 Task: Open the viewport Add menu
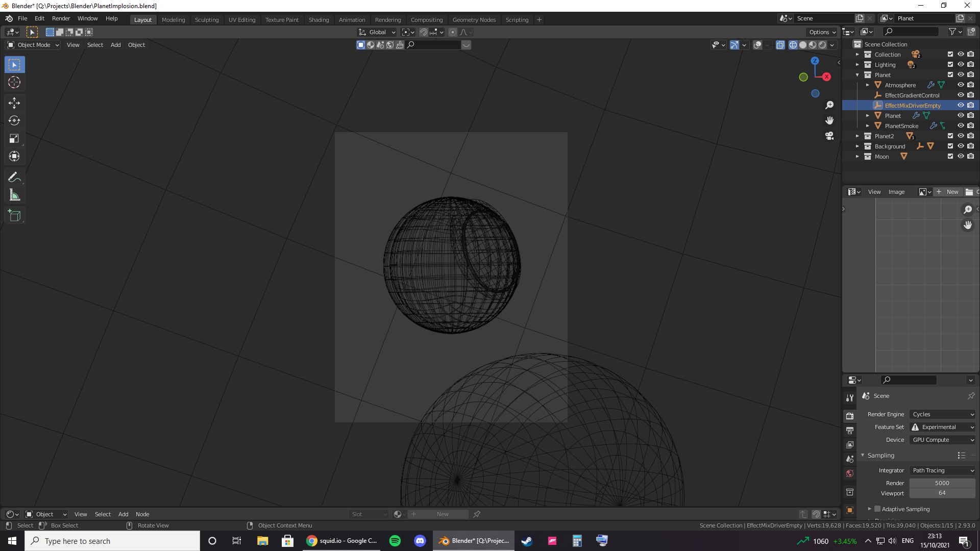coord(116,45)
